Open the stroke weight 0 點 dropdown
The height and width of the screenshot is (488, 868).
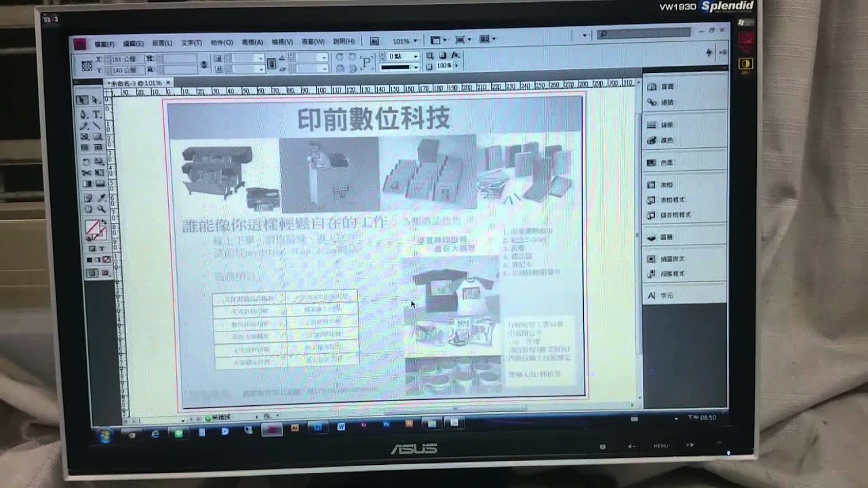coord(415,57)
